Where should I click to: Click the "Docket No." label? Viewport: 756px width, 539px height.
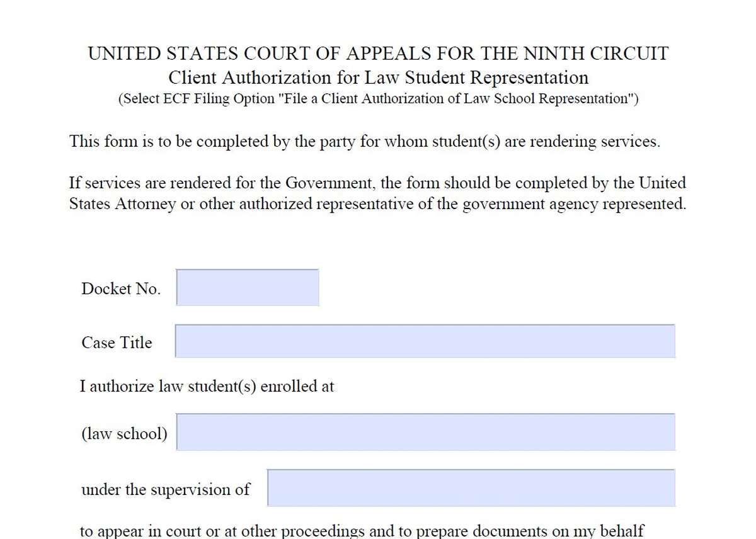121,289
